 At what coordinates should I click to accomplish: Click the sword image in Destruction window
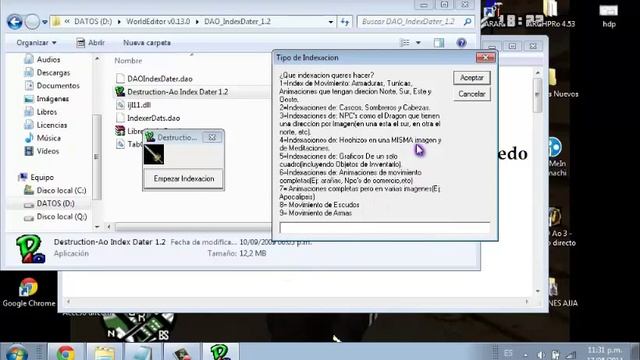pyautogui.click(x=154, y=154)
